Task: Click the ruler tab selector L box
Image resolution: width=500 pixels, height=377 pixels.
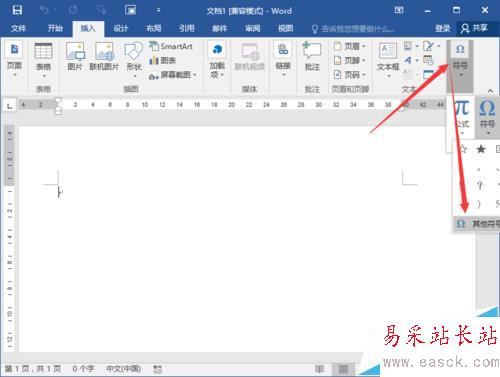Action: pyautogui.click(x=10, y=106)
